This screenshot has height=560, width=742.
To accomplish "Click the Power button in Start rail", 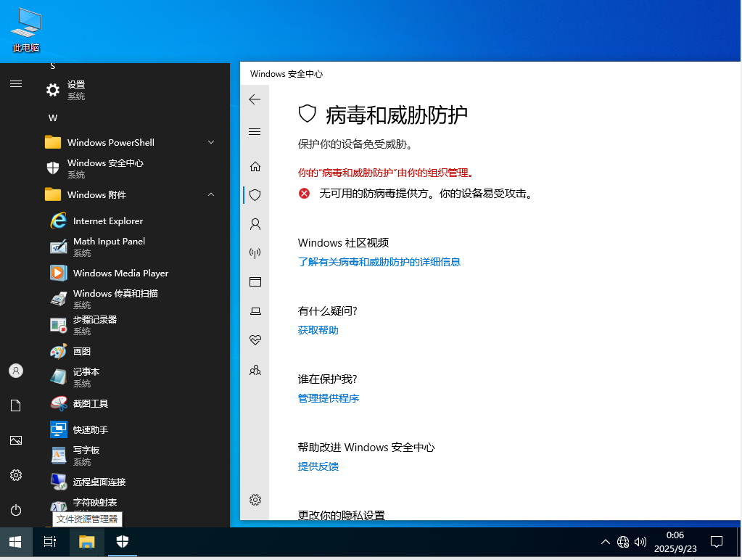I will click(x=16, y=510).
